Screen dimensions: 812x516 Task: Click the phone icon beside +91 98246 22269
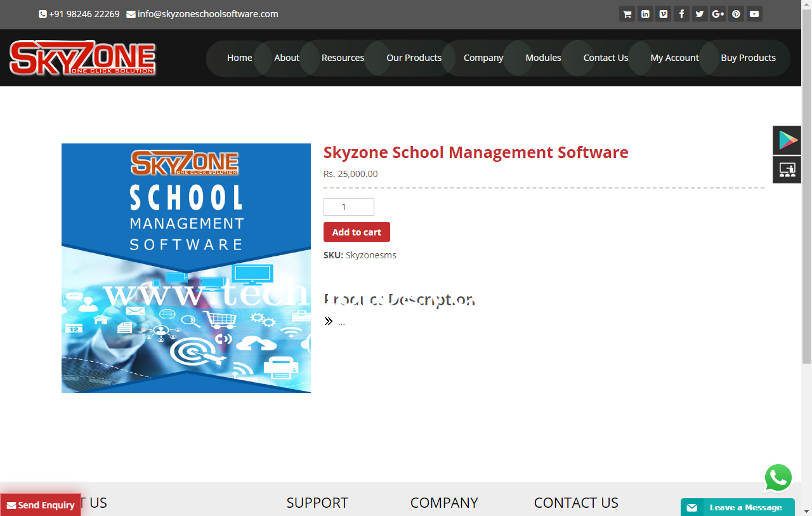coord(43,14)
